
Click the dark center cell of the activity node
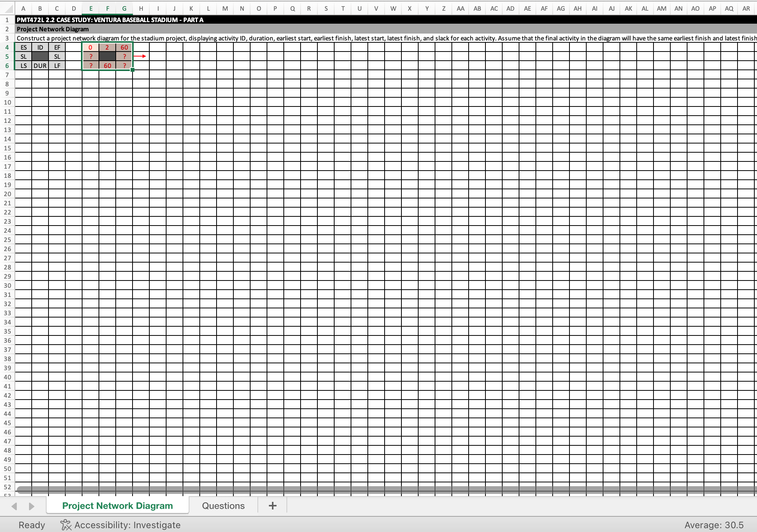(107, 56)
